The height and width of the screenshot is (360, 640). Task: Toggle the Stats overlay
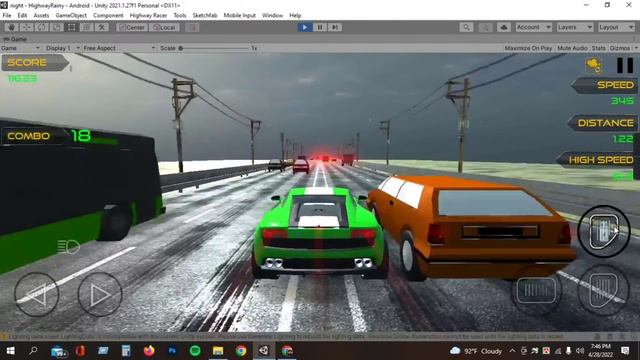598,48
